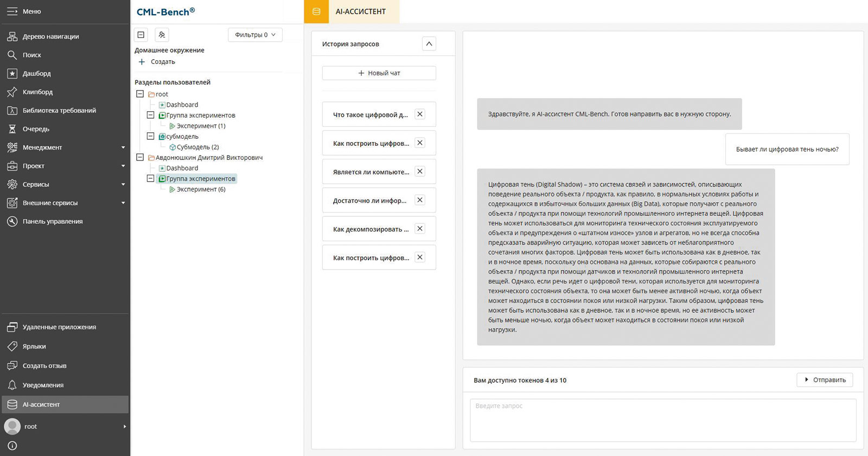Click the info icon at sidebar bottom
The height and width of the screenshot is (456, 868).
12,446
